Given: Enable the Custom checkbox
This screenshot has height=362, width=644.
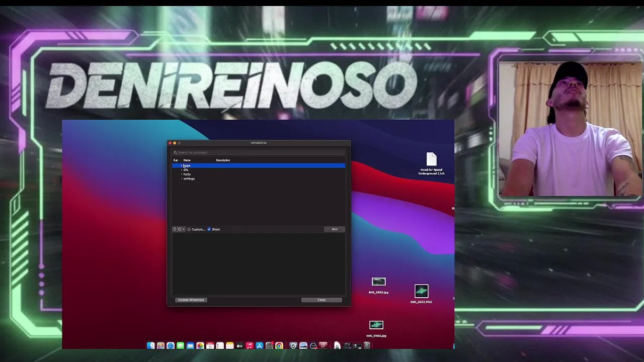Looking at the screenshot, I should click(x=189, y=229).
